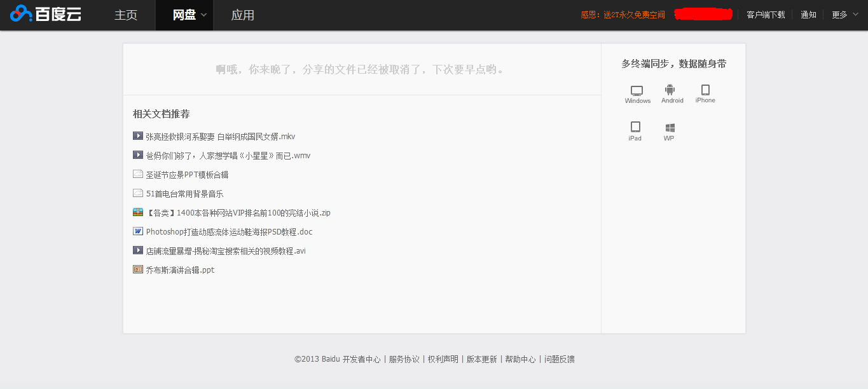Click the 相关文档推荐 heading
The width and height of the screenshot is (868, 389).
pyautogui.click(x=161, y=114)
